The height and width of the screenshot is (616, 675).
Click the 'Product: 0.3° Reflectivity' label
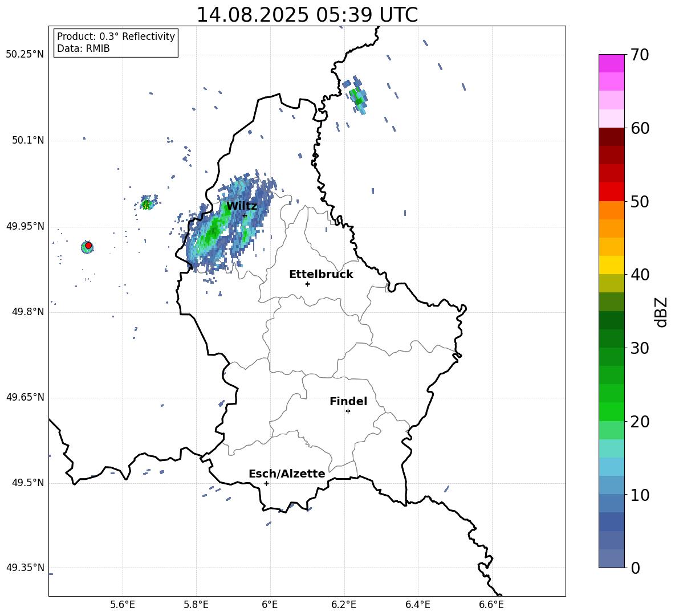coord(116,36)
